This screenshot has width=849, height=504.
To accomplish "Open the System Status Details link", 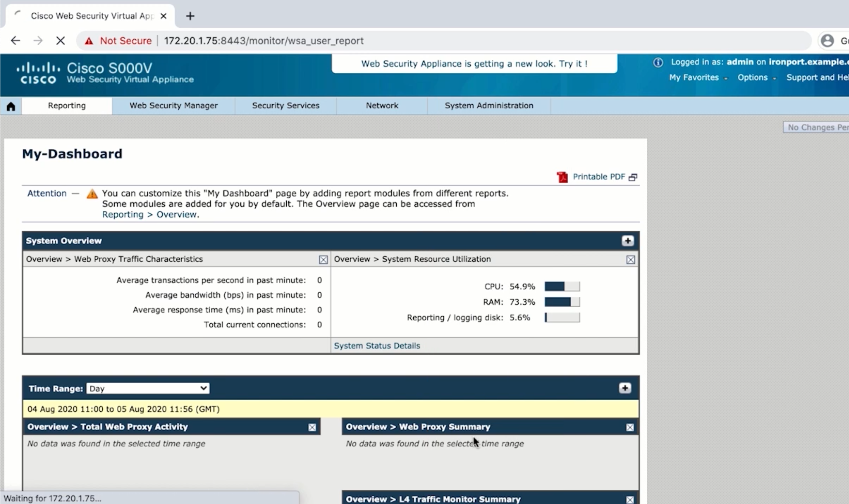I will coord(377,346).
